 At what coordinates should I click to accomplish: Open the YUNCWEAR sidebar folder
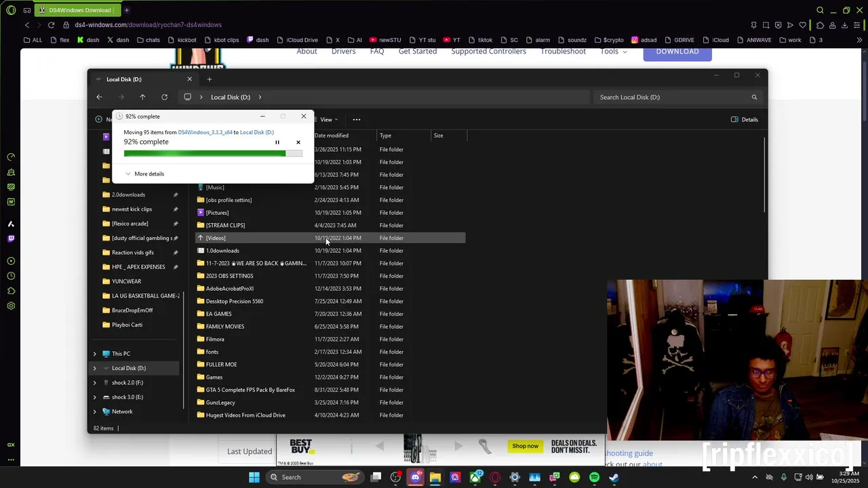[126, 281]
